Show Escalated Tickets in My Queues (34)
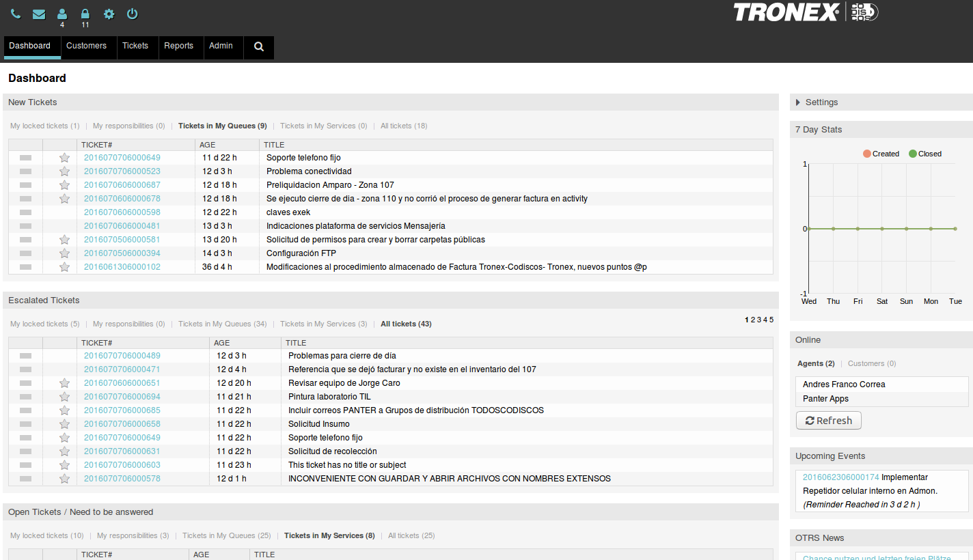Screen dimensions: 973x560 pos(223,324)
